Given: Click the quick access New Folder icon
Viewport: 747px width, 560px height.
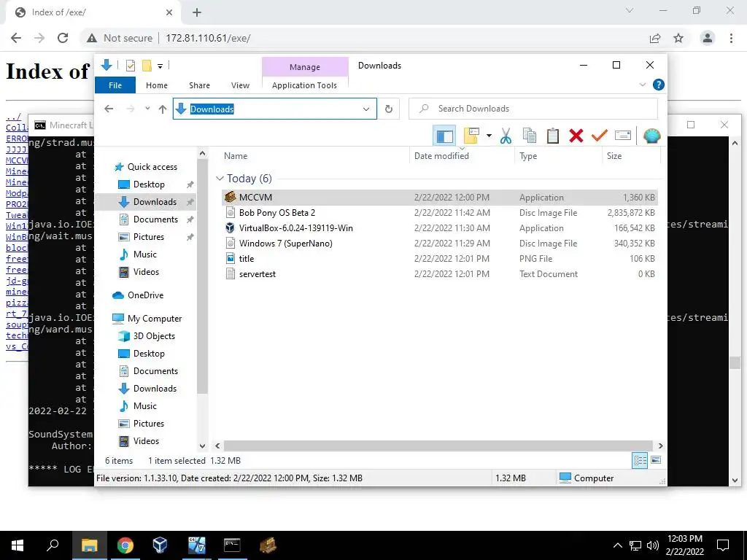Looking at the screenshot, I should point(147,66).
